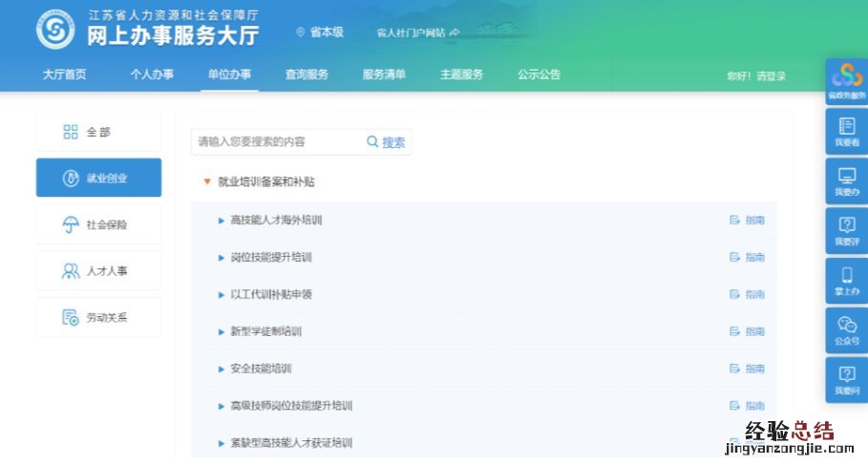Click the document icon for 劳动关系
The height and width of the screenshot is (466, 868).
(x=71, y=318)
